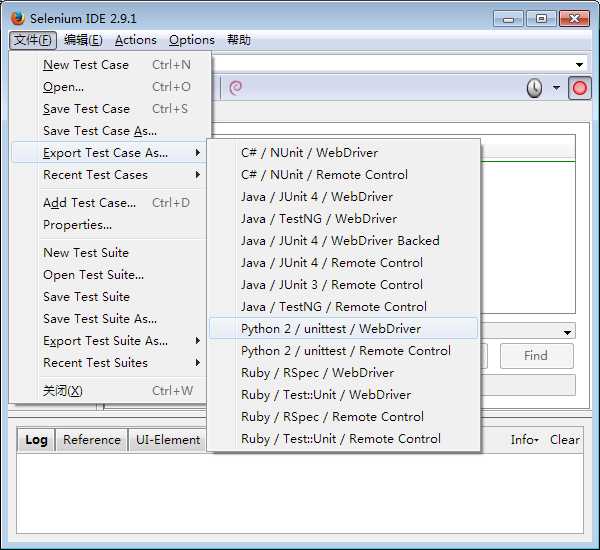Choose Open Test Suite...

click(x=109, y=275)
